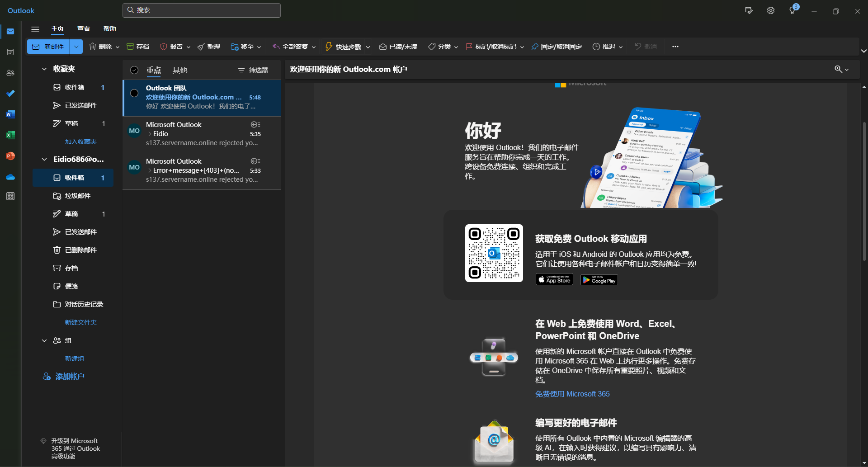
Task: Open the To Do checkmark icon
Action: pyautogui.click(x=10, y=94)
